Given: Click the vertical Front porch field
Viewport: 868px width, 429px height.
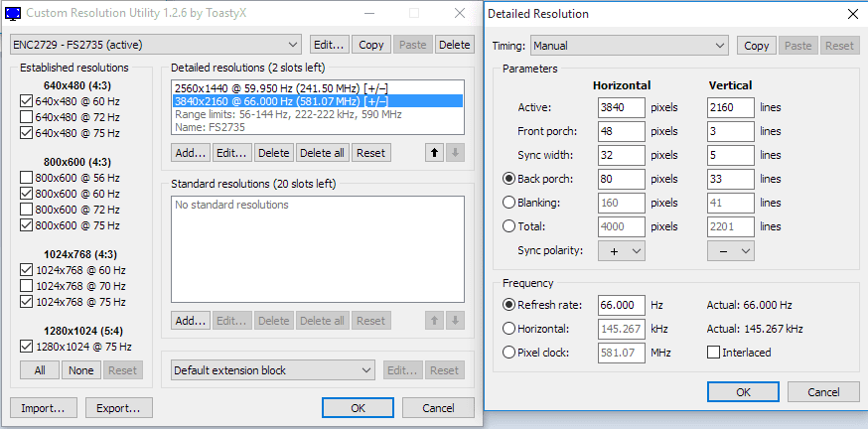Looking at the screenshot, I should [x=731, y=131].
